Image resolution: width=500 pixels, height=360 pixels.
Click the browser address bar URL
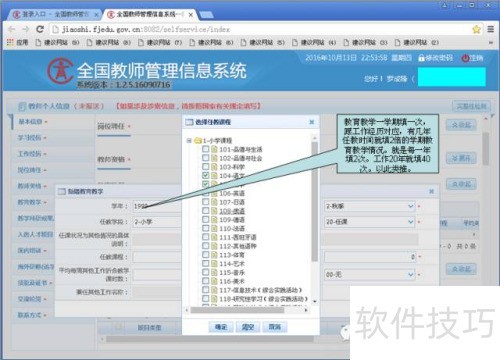click(146, 29)
